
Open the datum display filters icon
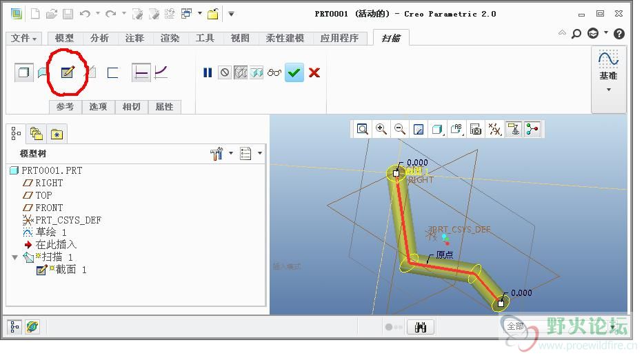tap(494, 129)
